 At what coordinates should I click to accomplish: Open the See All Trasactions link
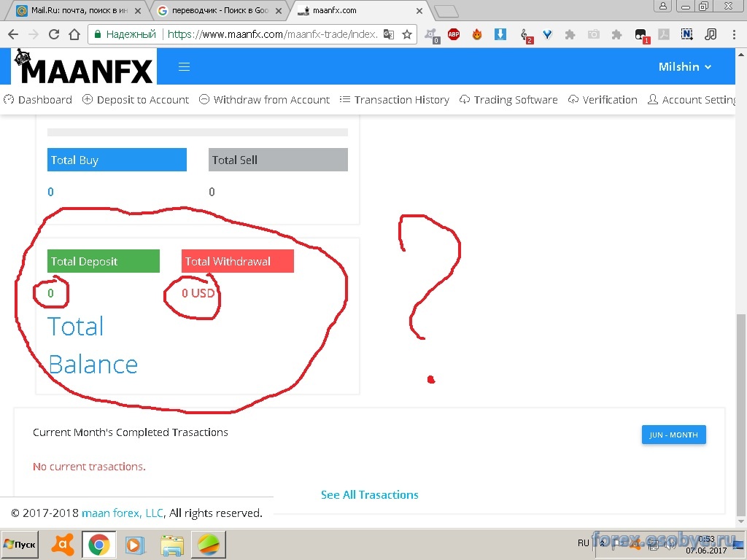coord(370,495)
